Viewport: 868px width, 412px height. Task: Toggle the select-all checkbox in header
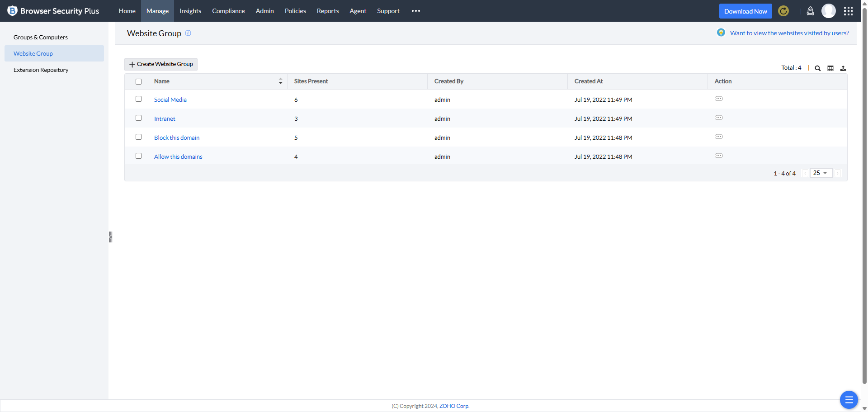point(139,82)
